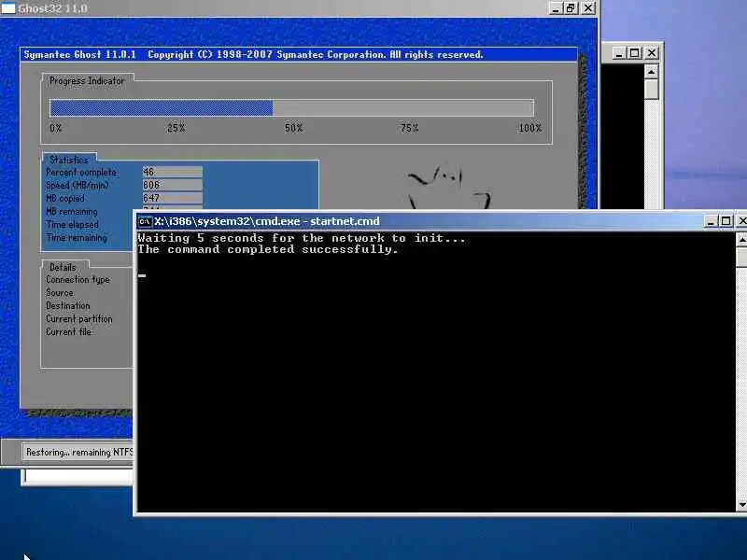Click the 25% progress scale marker
This screenshot has width=747, height=560.
[176, 128]
